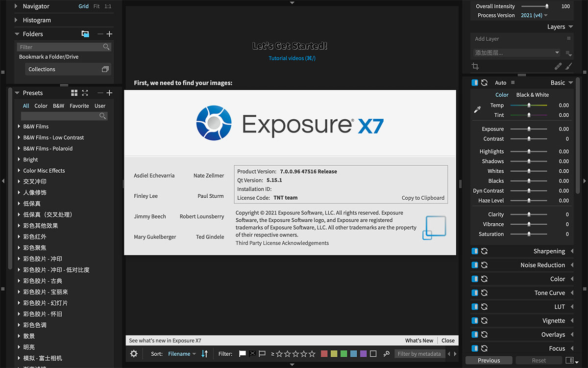Switch Navigator to Fit view
588x368 pixels.
pyautogui.click(x=97, y=6)
